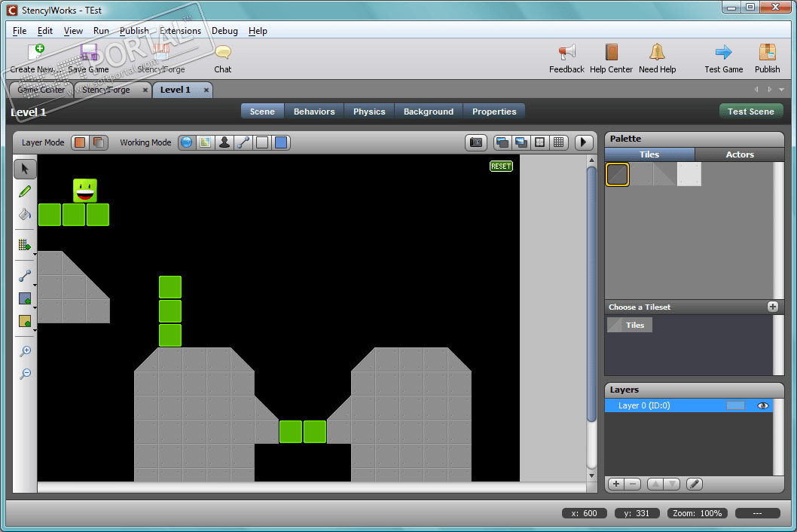Switch Working Mode to joints line icon
The height and width of the screenshot is (532, 797).
pyautogui.click(x=243, y=142)
